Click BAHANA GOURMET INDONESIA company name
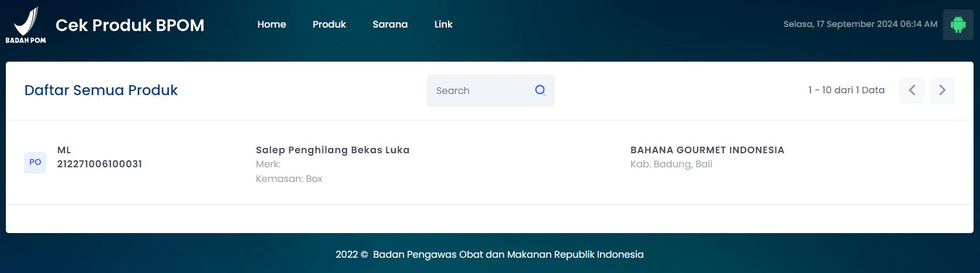This screenshot has width=980, height=273. [707, 150]
